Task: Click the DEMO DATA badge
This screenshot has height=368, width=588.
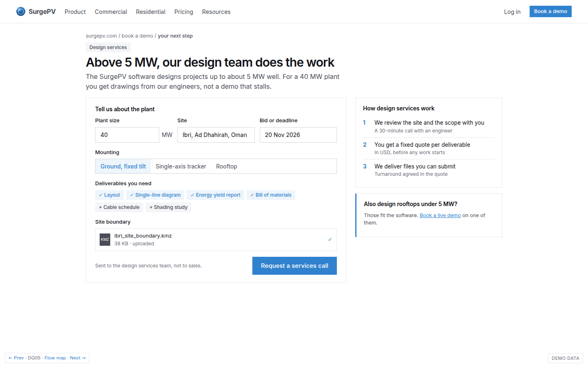Action: click(566, 358)
